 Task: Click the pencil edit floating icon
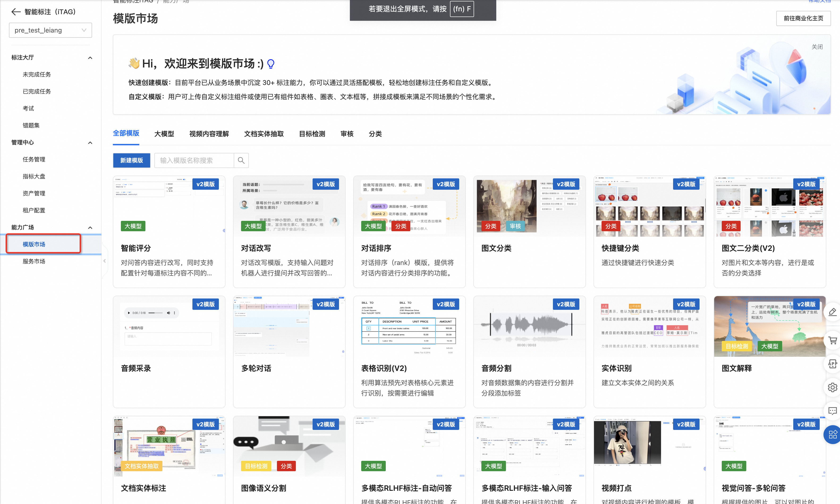[x=832, y=312]
